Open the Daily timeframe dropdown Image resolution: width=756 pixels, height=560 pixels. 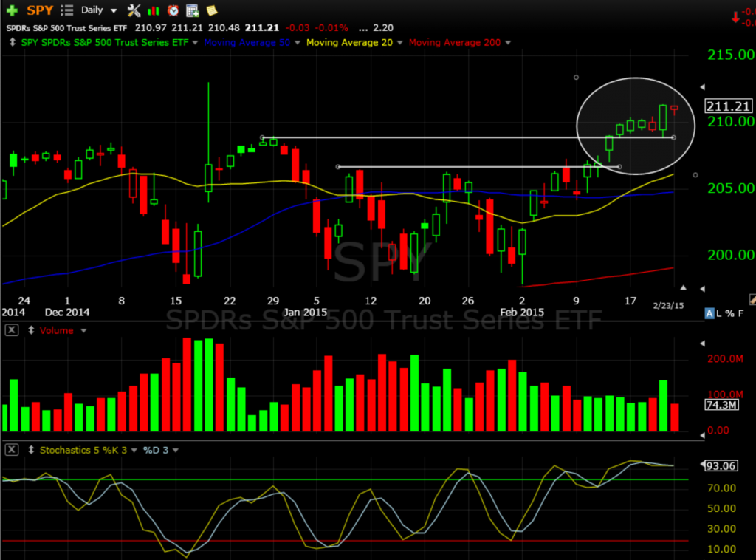click(99, 10)
